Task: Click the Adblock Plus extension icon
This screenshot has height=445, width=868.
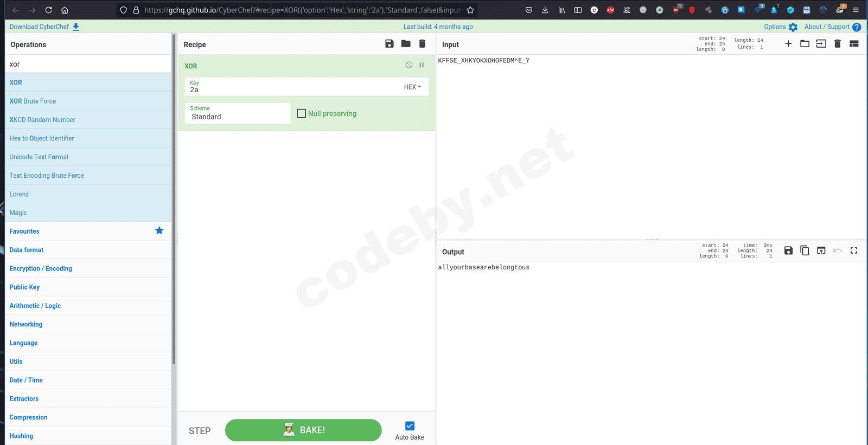Action: coord(610,10)
